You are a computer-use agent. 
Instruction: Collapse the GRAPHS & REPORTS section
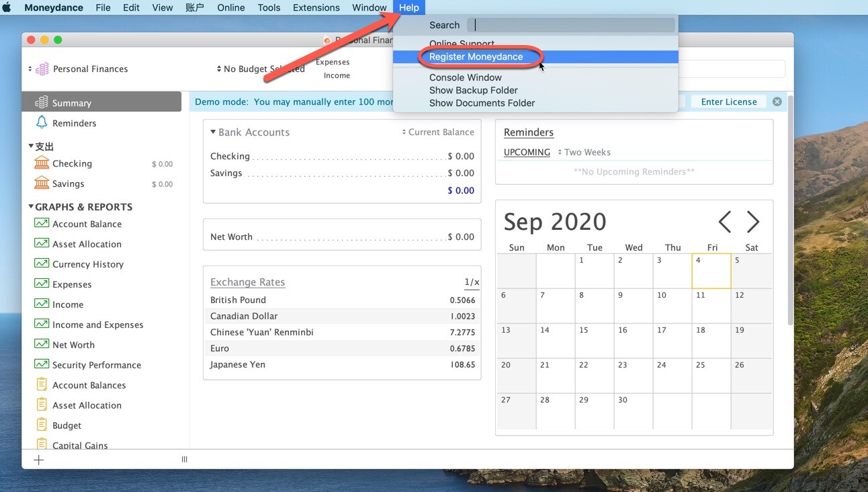[x=31, y=207]
